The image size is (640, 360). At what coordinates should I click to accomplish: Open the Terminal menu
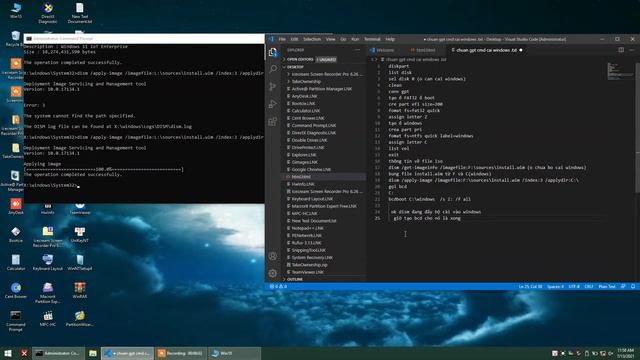[x=372, y=39]
